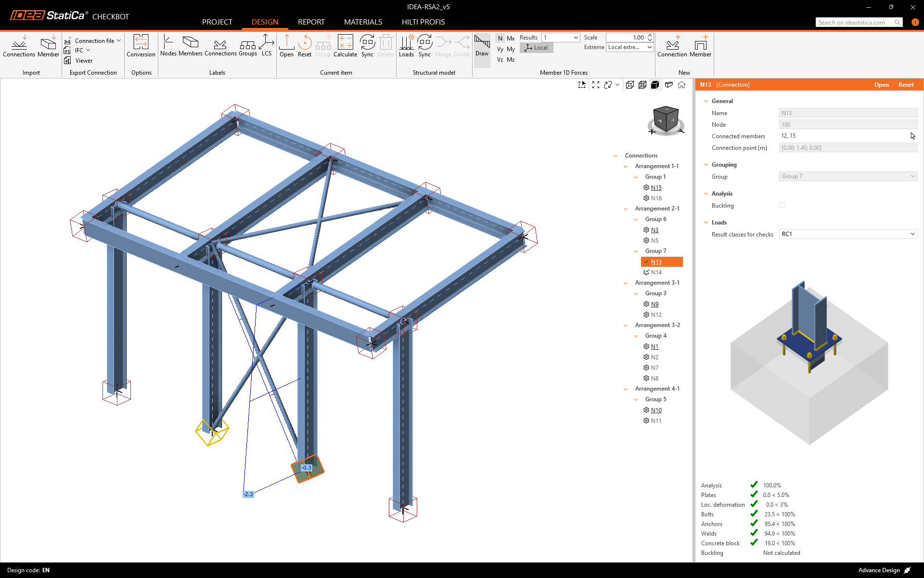Switch to the REPORT tab
Image resolution: width=924 pixels, height=578 pixels.
pos(311,22)
